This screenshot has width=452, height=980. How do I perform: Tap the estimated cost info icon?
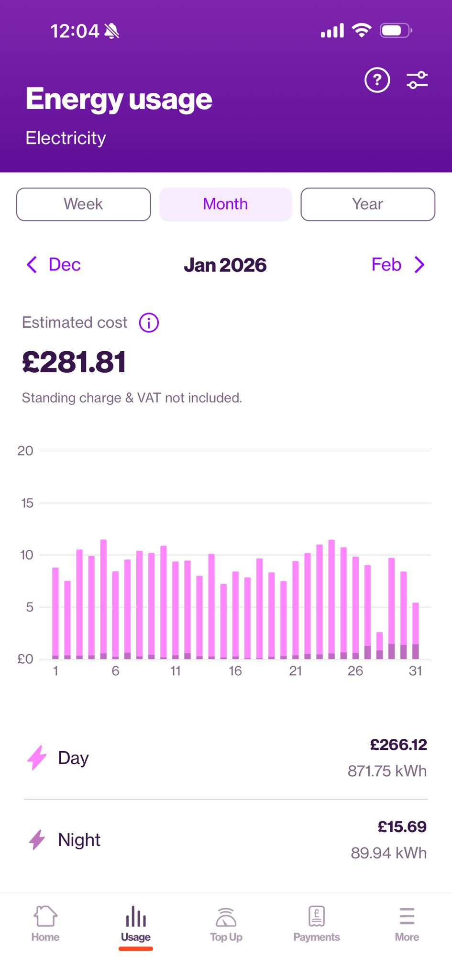pyautogui.click(x=149, y=323)
